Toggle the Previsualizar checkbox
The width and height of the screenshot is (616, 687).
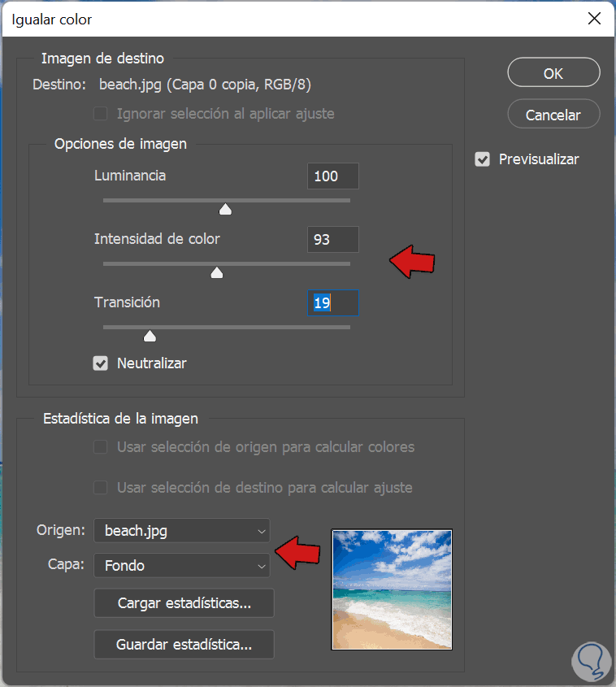(483, 159)
